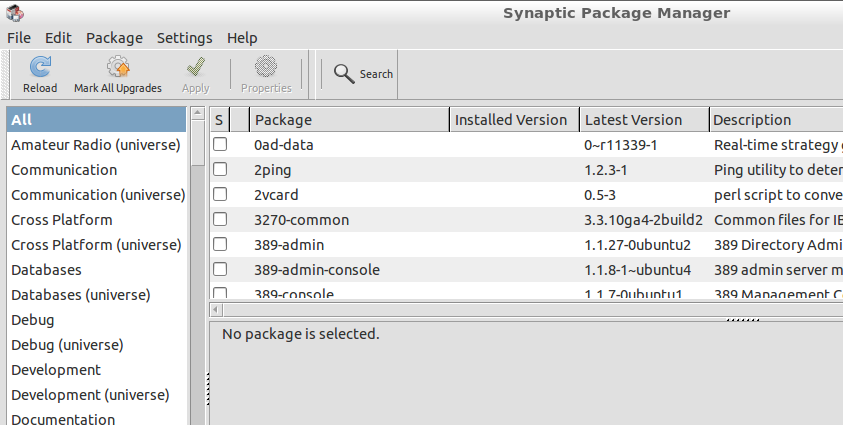This screenshot has width=843, height=425.
Task: Click the category list vertical scrollbar thumb
Action: click(x=198, y=142)
